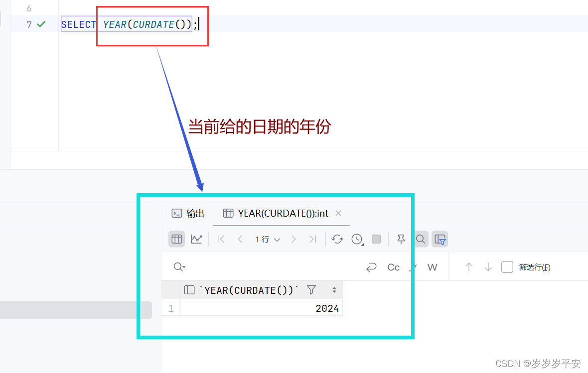Image resolution: width=588 pixels, height=373 pixels.
Task: Pin the result tab
Action: tap(401, 239)
